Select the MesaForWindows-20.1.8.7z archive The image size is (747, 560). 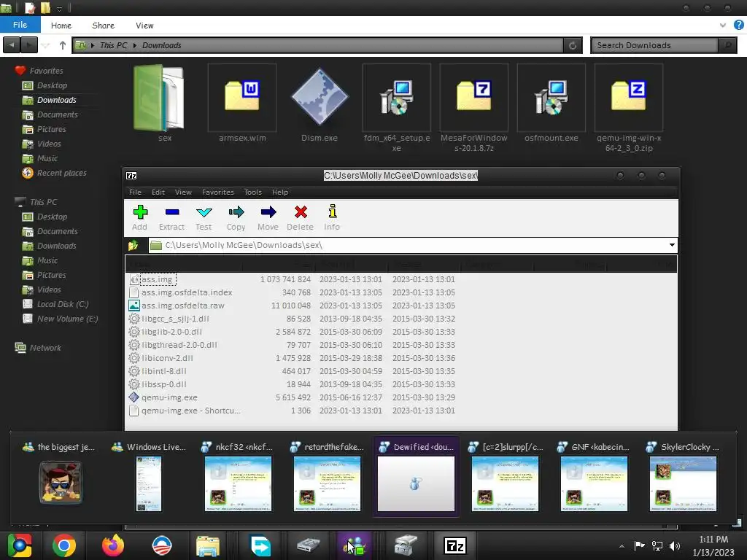(x=474, y=108)
